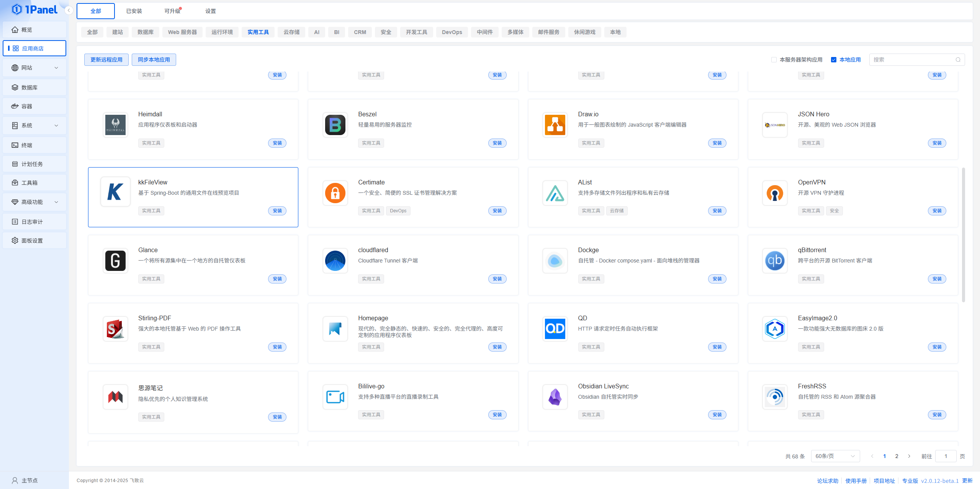
Task: Switch to the 已安装 tab
Action: click(x=134, y=11)
